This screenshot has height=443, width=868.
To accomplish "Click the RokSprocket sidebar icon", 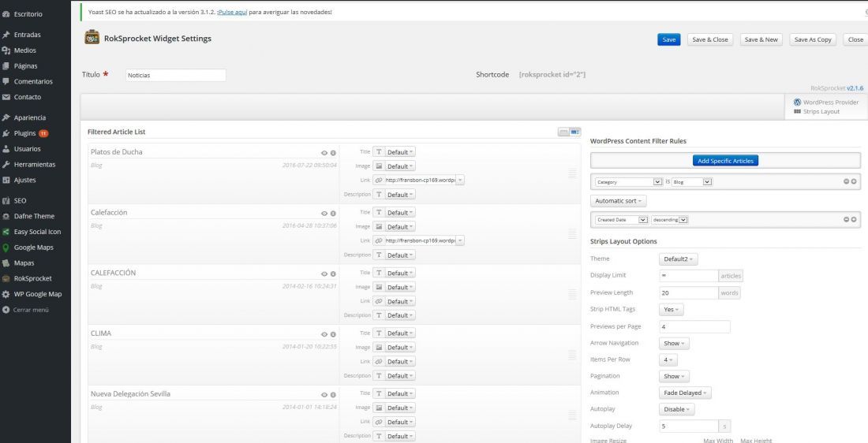I will click(x=6, y=279).
